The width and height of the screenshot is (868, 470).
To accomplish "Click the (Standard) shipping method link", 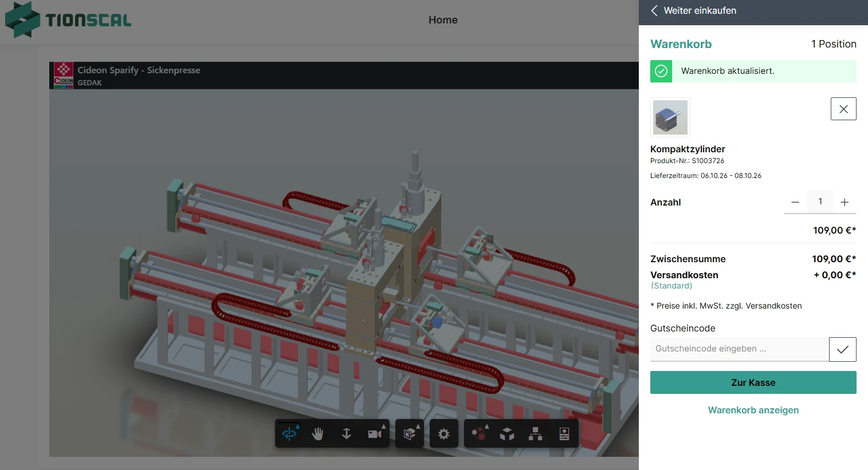I will coord(671,286).
